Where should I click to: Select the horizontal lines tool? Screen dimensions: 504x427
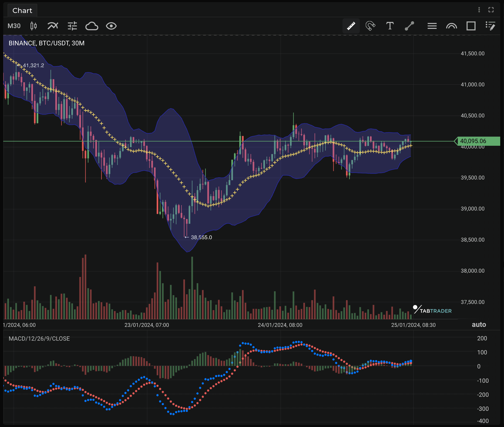(432, 26)
